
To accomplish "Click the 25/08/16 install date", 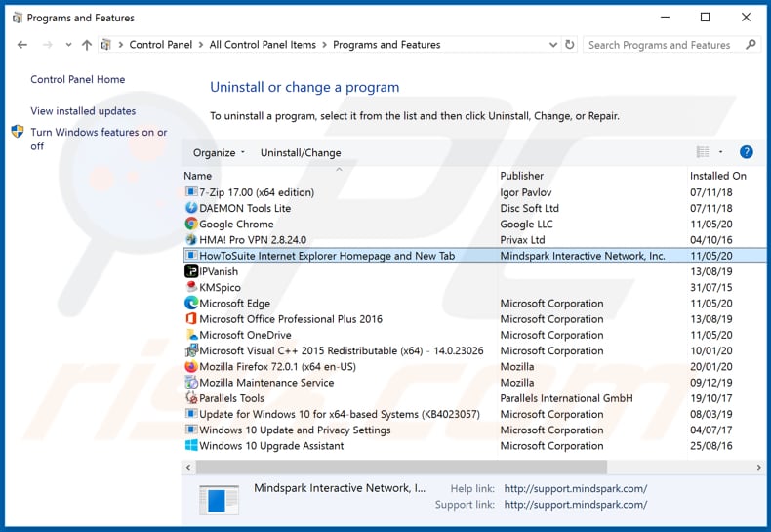I will tap(711, 446).
